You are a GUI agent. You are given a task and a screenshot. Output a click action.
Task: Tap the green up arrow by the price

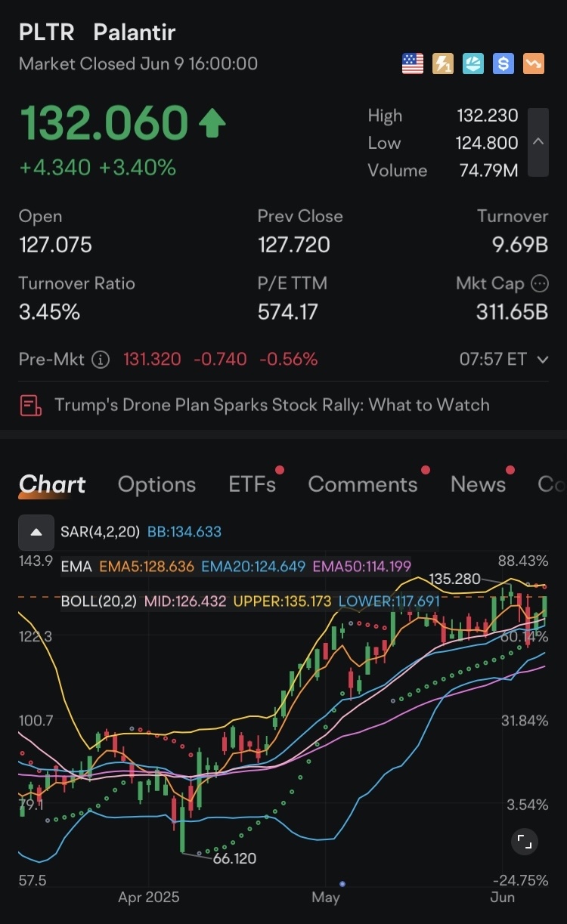[212, 123]
